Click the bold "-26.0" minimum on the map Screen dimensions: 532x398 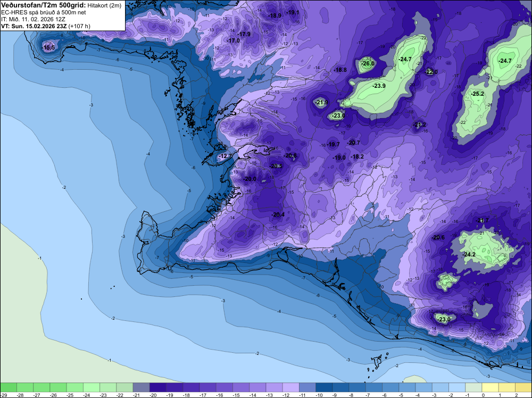368,63
